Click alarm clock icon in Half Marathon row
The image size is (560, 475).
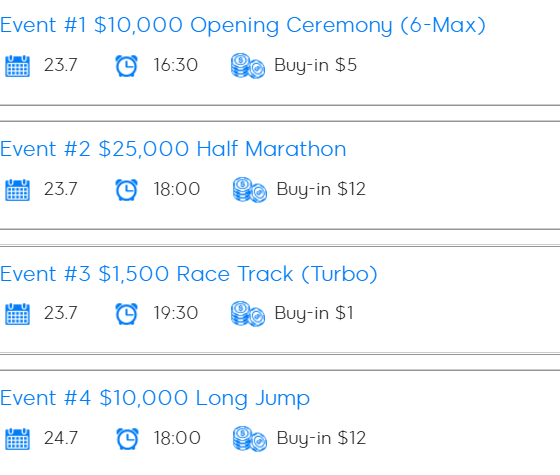coord(126,190)
